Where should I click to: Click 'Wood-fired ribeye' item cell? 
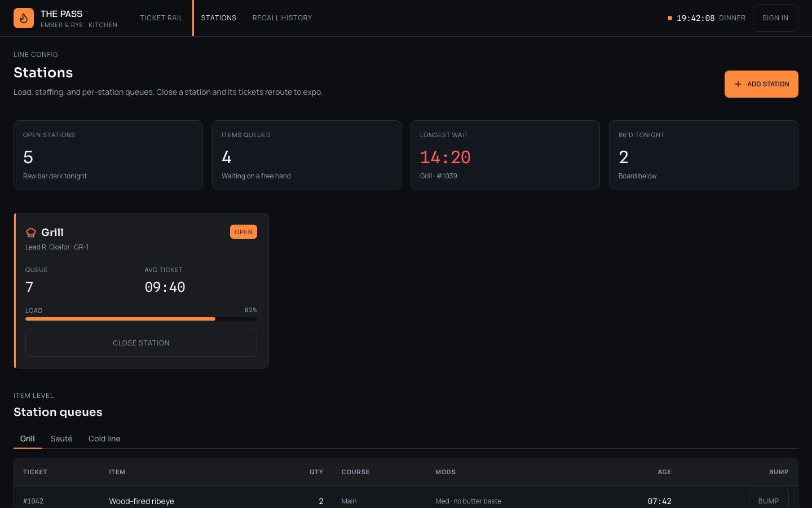pyautogui.click(x=142, y=501)
